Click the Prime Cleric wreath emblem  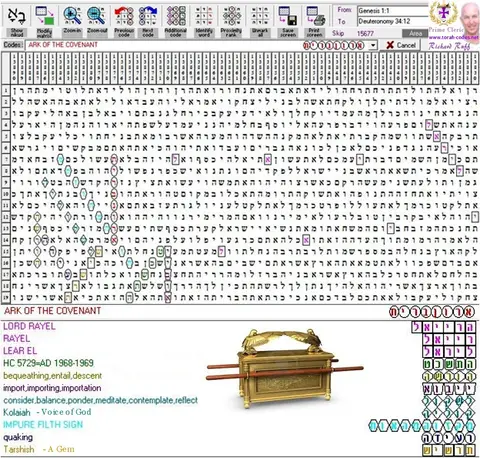pyautogui.click(x=443, y=13)
